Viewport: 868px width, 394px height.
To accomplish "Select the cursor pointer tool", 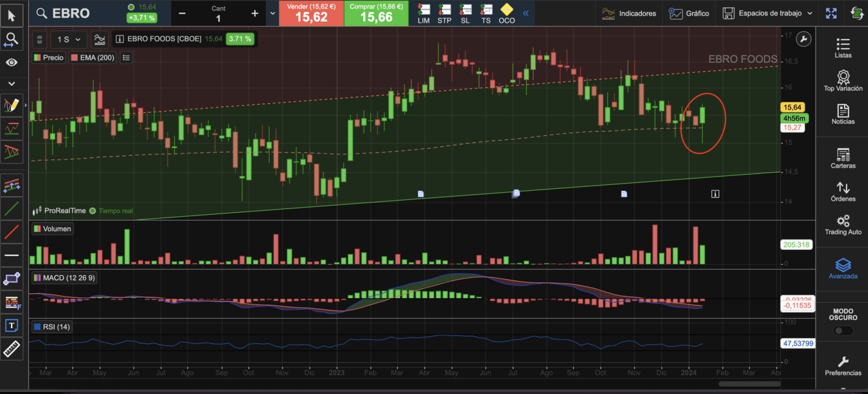I will (12, 16).
